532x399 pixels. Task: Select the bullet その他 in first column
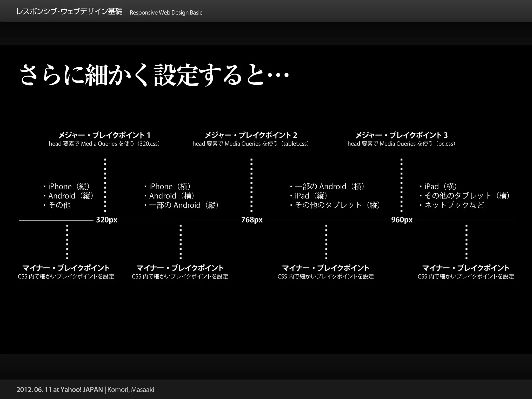(57, 205)
